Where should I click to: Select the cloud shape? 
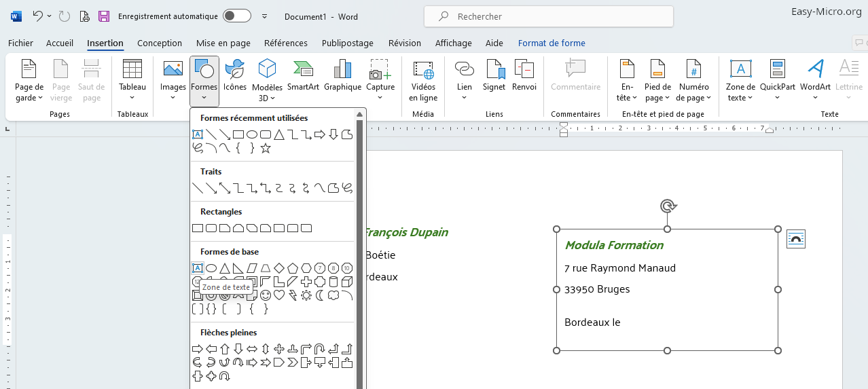click(333, 295)
